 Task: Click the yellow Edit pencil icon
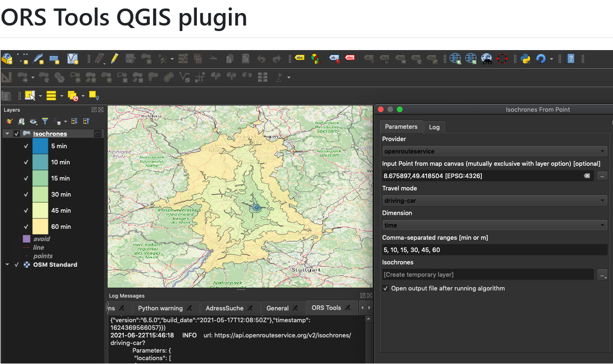[114, 59]
